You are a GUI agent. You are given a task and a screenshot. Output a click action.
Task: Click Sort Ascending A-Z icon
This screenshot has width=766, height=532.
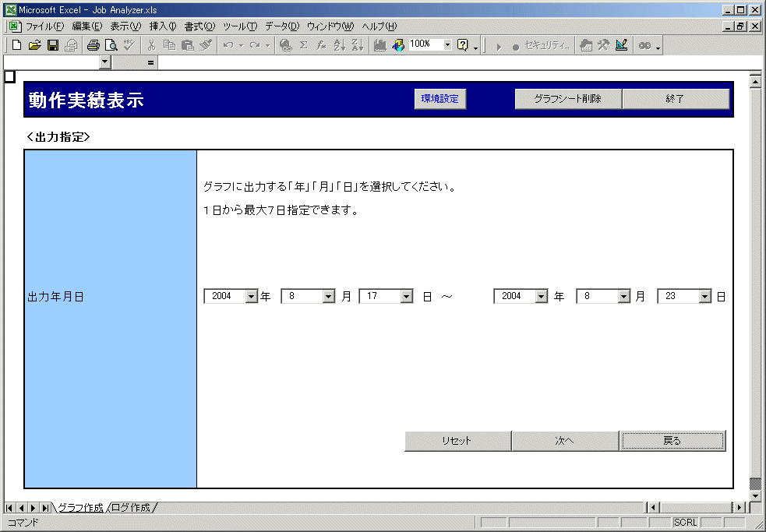tap(339, 45)
